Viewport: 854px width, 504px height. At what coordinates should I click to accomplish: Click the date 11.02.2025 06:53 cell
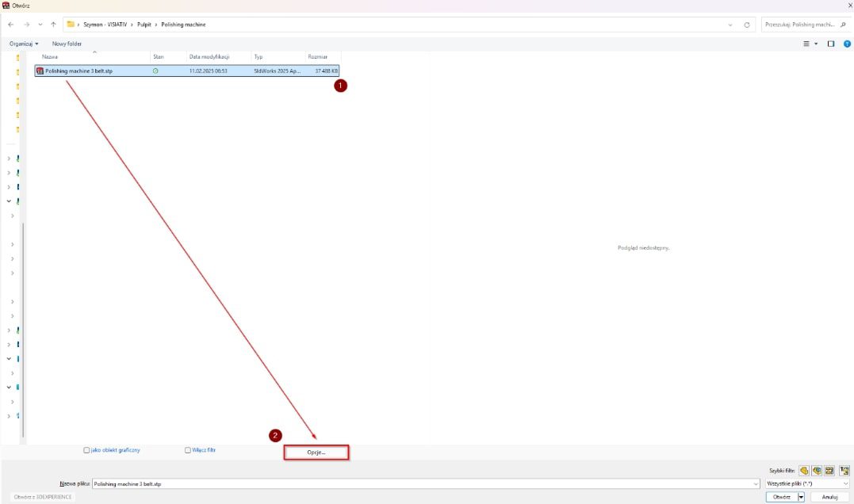pyautogui.click(x=208, y=71)
